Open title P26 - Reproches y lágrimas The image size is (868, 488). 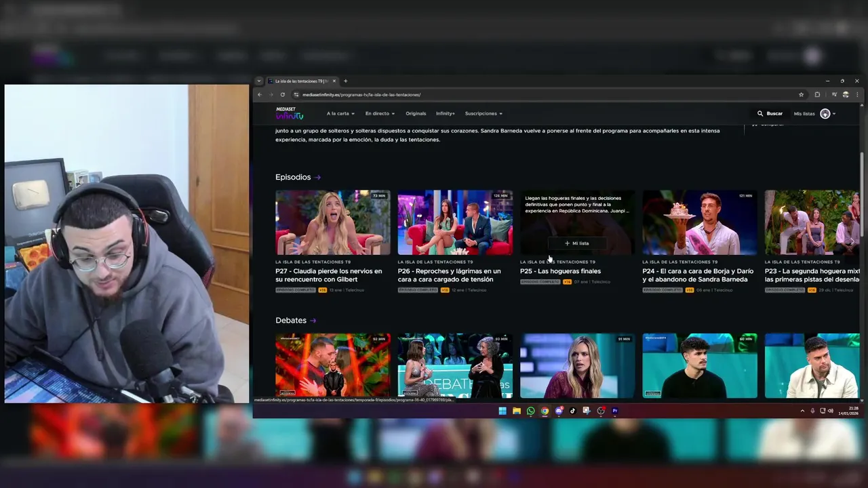coord(450,275)
